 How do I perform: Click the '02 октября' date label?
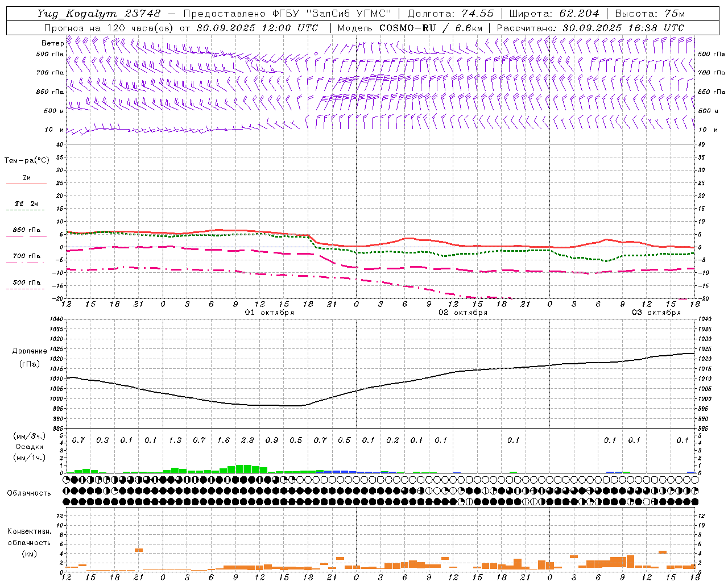tap(463, 313)
